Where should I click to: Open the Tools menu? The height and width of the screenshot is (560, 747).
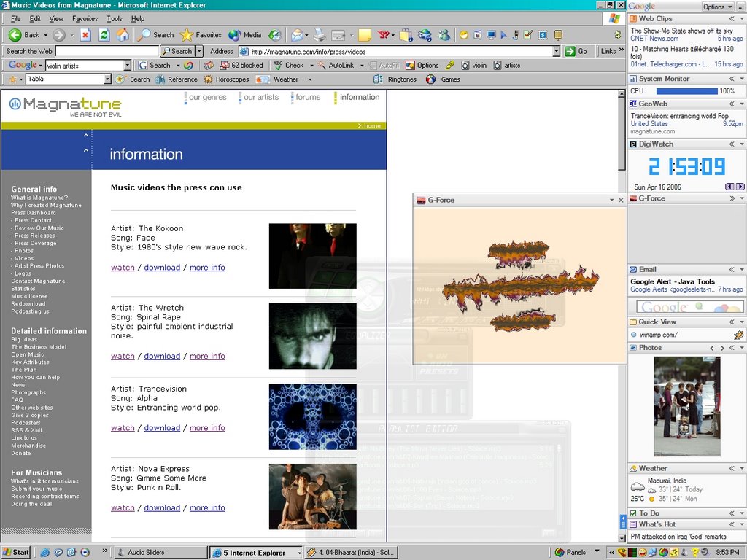(115, 18)
